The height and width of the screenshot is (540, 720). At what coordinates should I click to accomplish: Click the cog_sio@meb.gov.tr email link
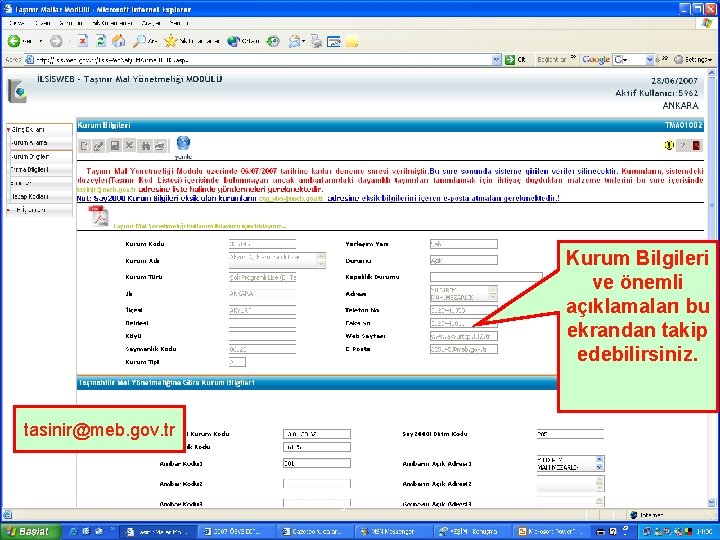291,198
